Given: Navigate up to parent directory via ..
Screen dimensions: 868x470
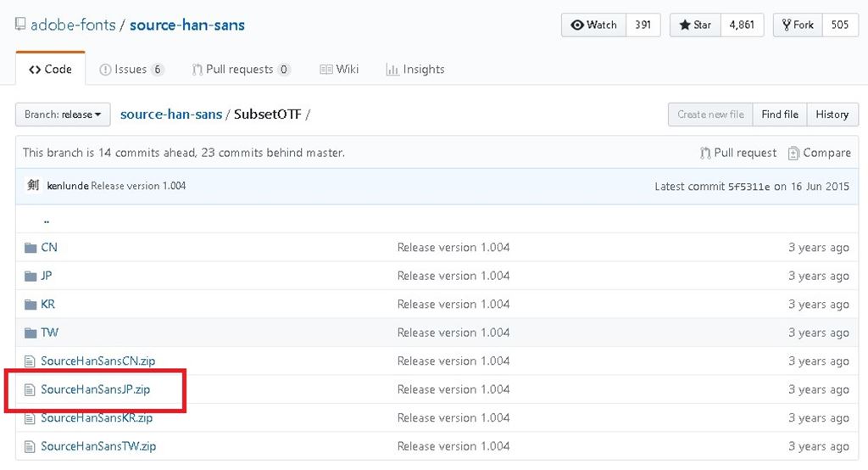Looking at the screenshot, I should click(46, 220).
